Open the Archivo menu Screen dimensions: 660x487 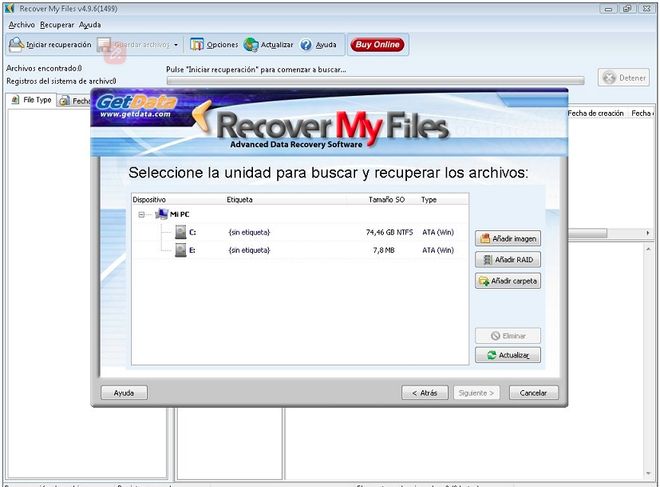pyautogui.click(x=21, y=25)
